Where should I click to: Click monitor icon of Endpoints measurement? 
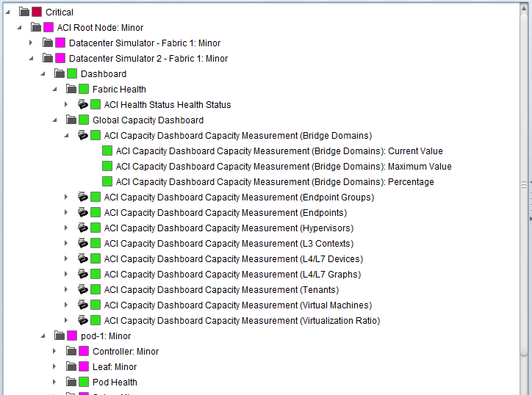(x=83, y=213)
